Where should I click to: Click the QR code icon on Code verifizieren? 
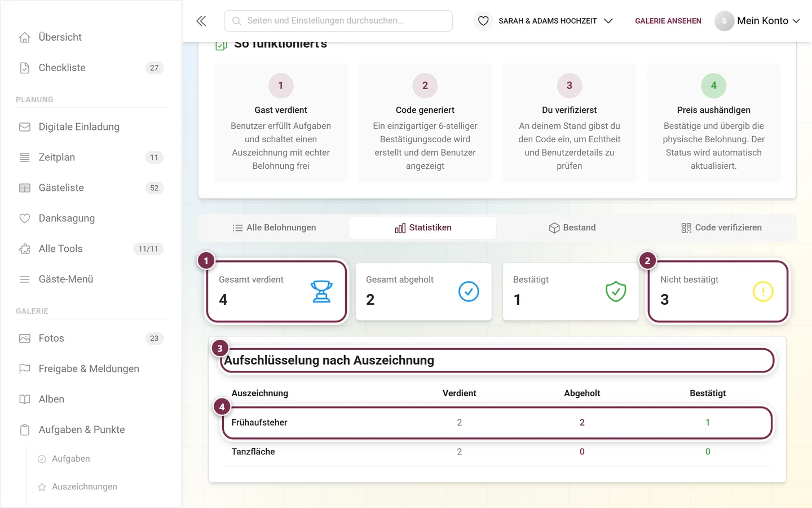(686, 228)
